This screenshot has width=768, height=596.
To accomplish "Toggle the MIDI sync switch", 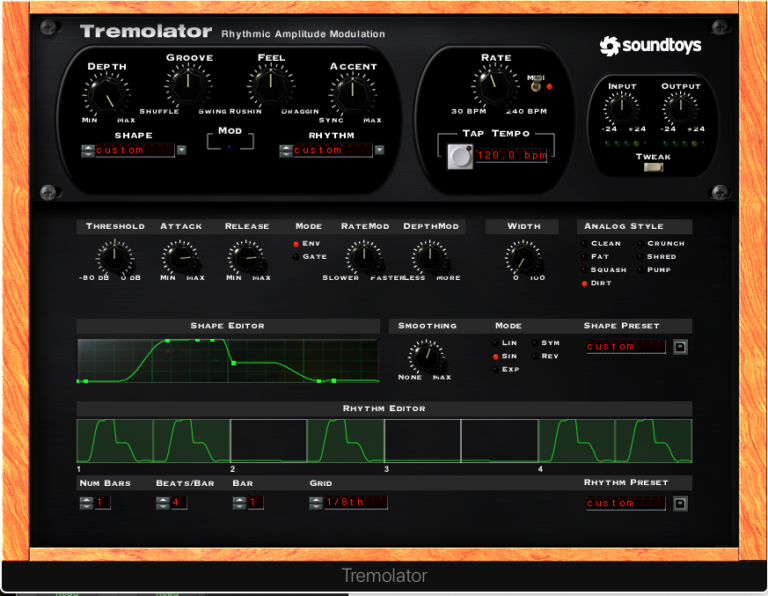I will pyautogui.click(x=534, y=87).
